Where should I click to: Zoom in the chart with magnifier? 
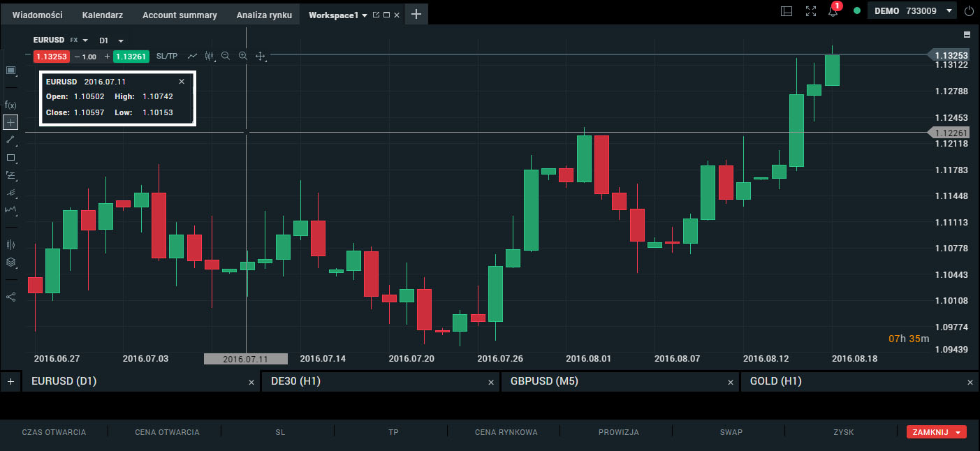tap(243, 56)
